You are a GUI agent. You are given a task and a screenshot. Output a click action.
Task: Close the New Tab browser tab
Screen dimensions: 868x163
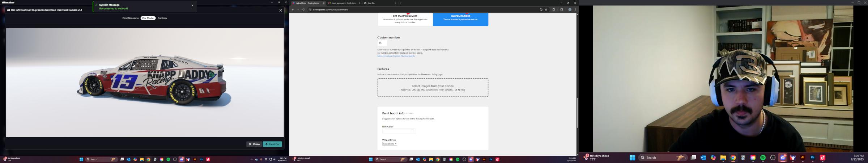click(x=395, y=3)
